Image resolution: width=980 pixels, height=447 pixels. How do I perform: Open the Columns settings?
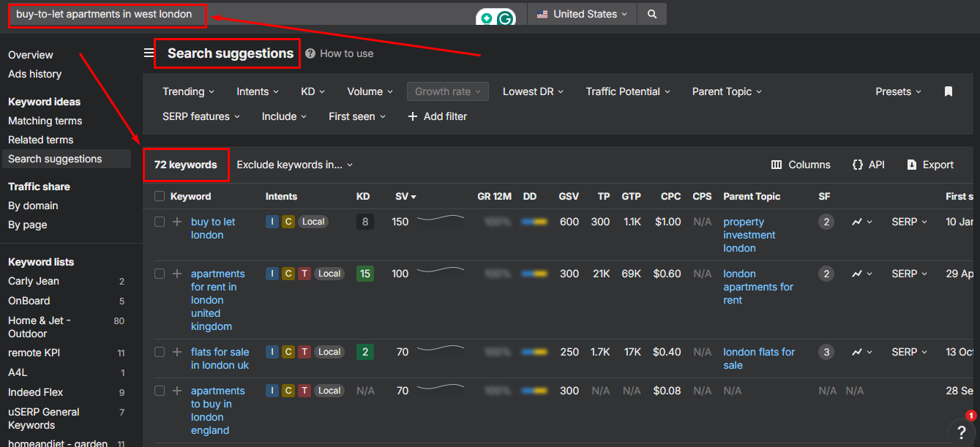click(x=801, y=165)
